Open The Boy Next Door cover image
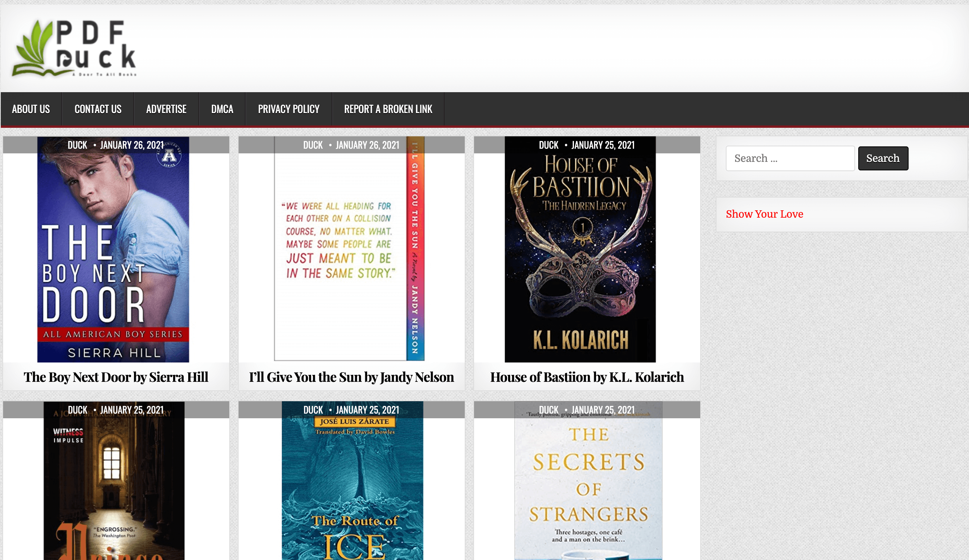The width and height of the screenshot is (969, 560). point(113,249)
